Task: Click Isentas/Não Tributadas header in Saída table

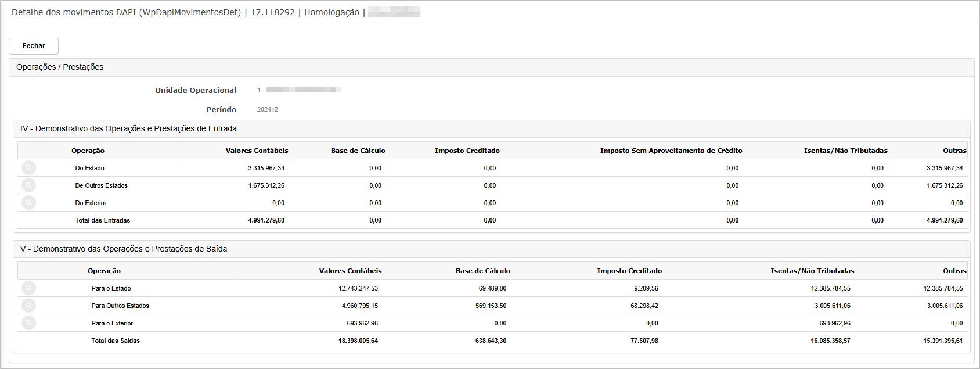Action: tap(812, 271)
